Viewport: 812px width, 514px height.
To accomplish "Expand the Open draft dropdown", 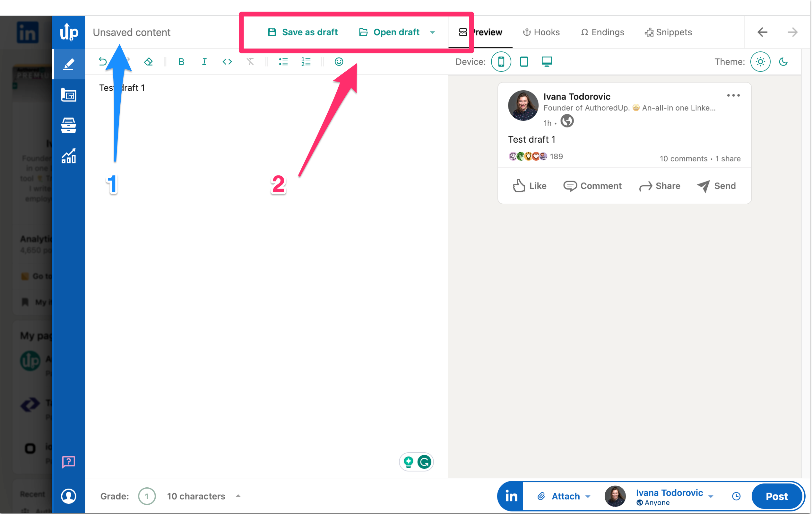I will point(433,32).
